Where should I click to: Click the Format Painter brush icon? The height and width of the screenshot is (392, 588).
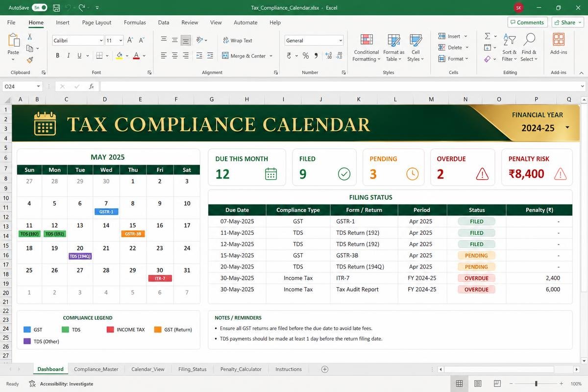[30, 60]
